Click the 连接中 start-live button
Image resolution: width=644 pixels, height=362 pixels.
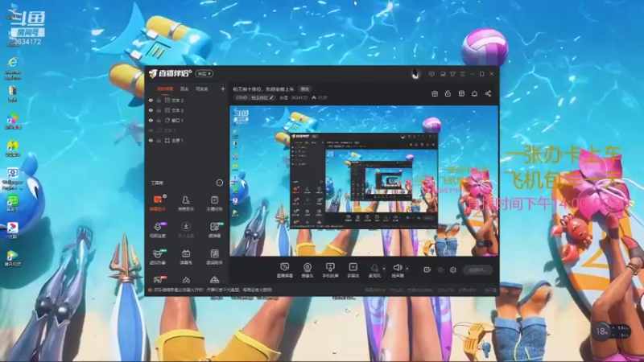[x=477, y=269]
